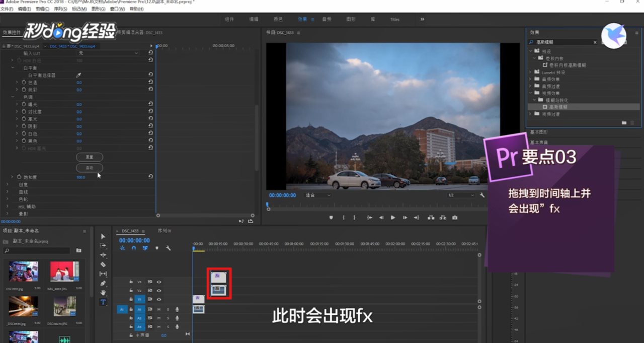Go to In point button
Viewport: 644px width, 343px height.
370,218
